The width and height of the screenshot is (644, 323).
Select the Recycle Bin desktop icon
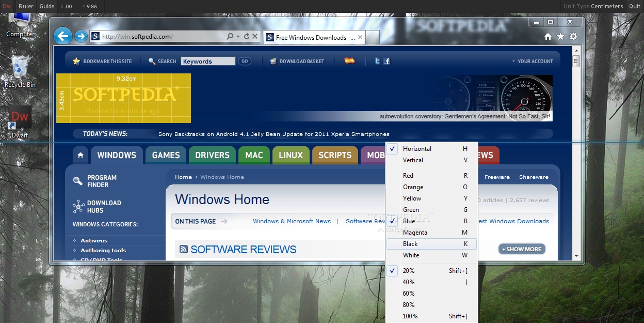tap(20, 72)
